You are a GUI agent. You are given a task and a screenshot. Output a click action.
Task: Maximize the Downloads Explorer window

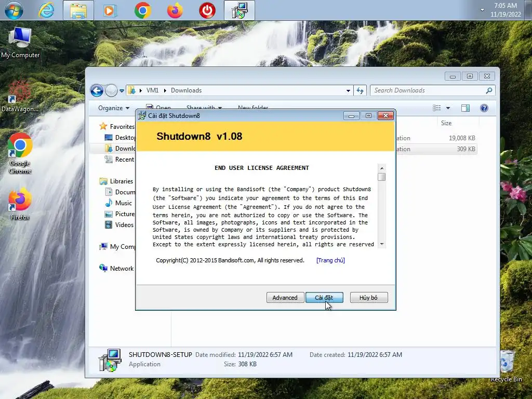[x=470, y=76]
